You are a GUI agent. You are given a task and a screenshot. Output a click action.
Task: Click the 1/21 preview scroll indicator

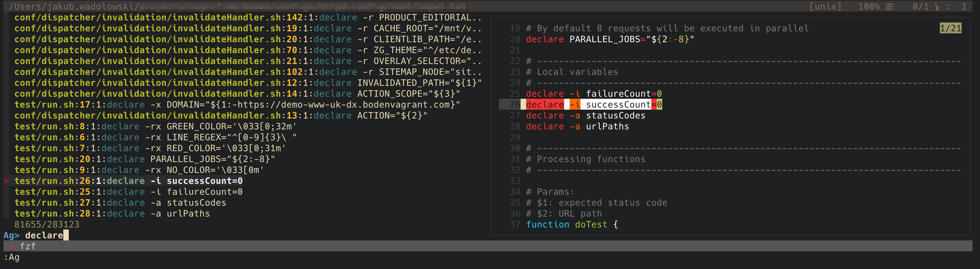pos(950,29)
